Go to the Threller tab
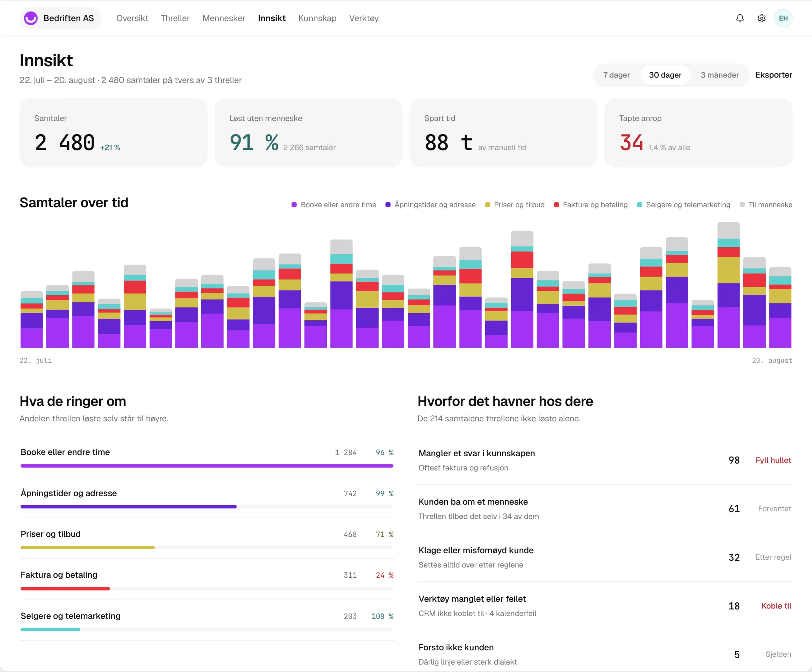 point(175,18)
